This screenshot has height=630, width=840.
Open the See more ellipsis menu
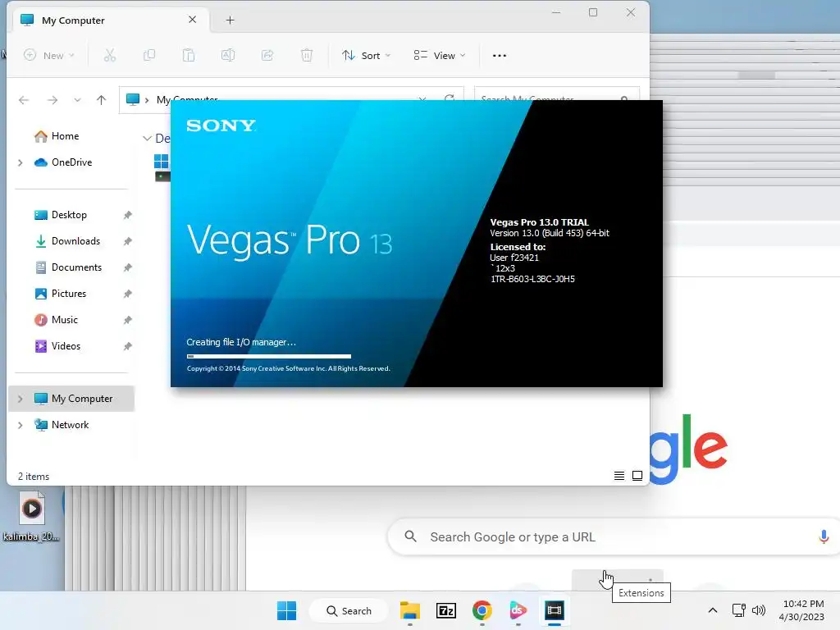click(500, 55)
